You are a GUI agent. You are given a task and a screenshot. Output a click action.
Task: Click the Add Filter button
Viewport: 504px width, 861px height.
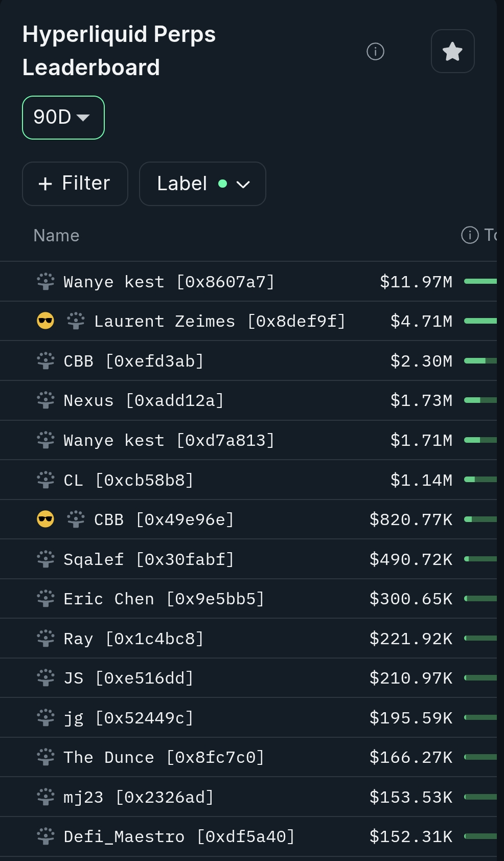click(75, 184)
